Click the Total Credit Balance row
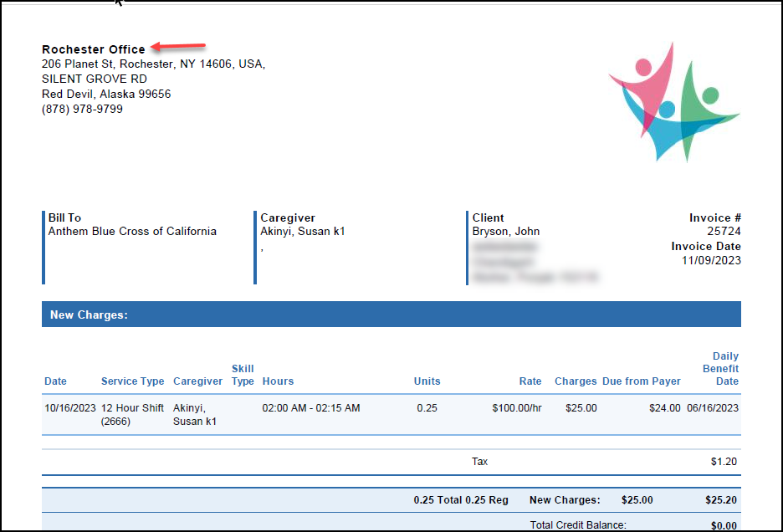This screenshot has height=532, width=783. click(577, 523)
